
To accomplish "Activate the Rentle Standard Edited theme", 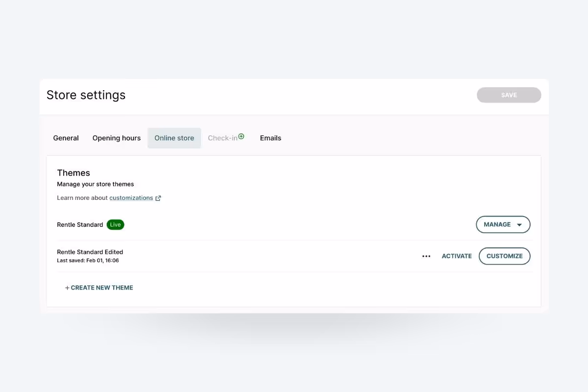I will tap(456, 256).
